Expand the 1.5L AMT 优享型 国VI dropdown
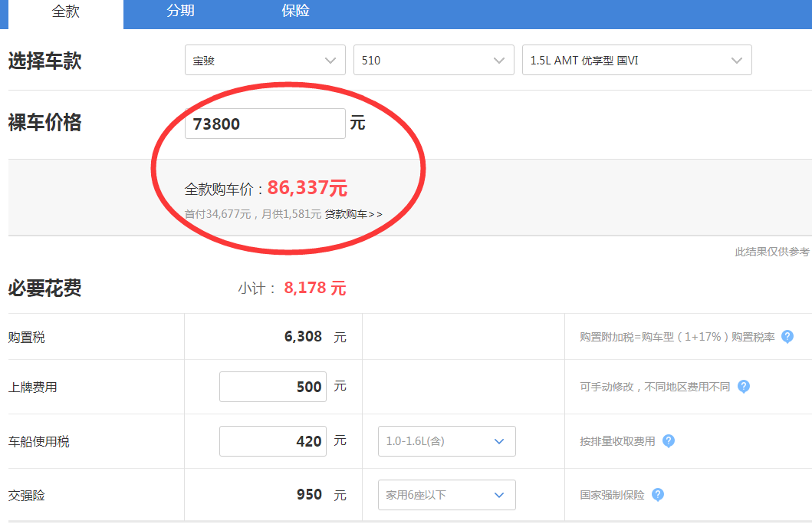Image resolution: width=812 pixels, height=531 pixels. (x=637, y=60)
